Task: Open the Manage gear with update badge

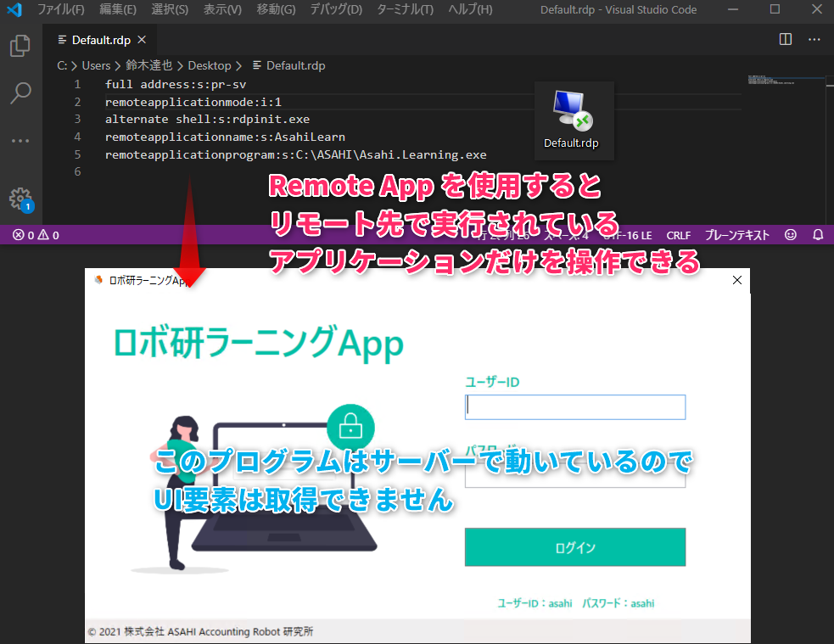Action: (x=21, y=199)
